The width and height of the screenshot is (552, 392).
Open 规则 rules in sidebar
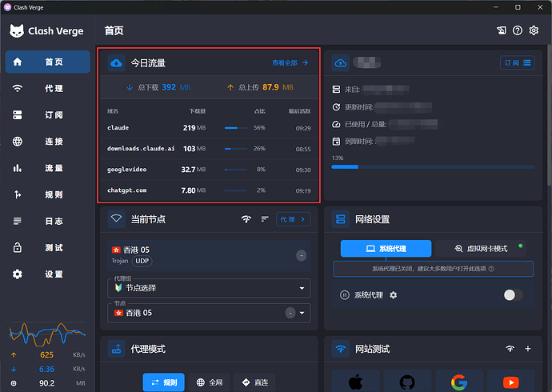click(x=47, y=194)
